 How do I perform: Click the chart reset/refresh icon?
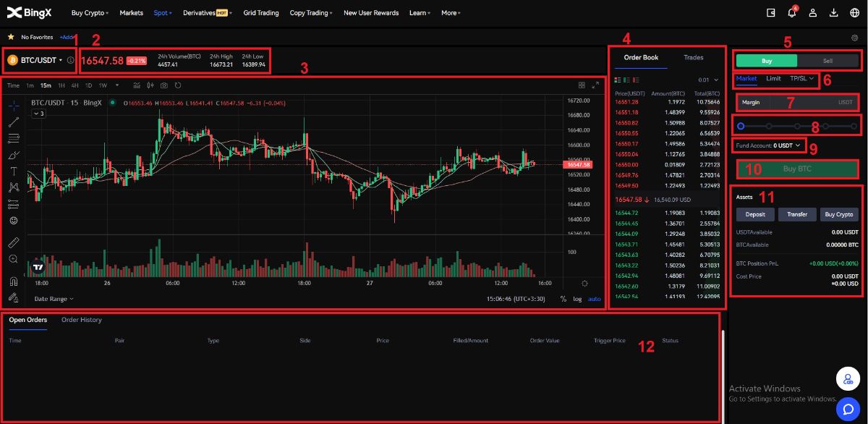177,85
